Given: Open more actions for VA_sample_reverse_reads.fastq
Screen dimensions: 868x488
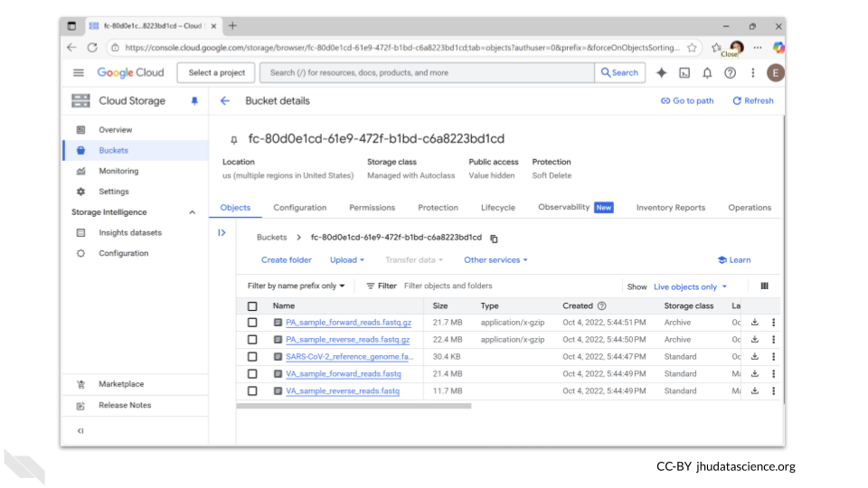Looking at the screenshot, I should pos(773,391).
